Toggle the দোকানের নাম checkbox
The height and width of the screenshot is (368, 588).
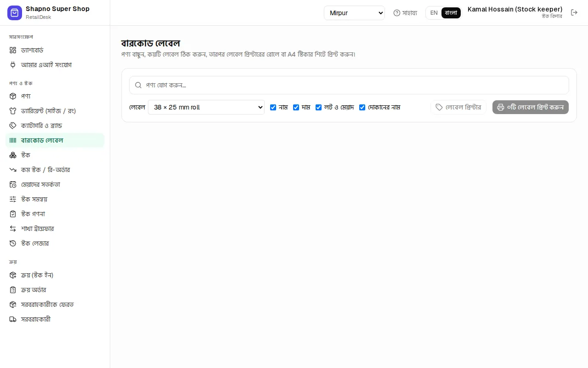[x=362, y=107]
